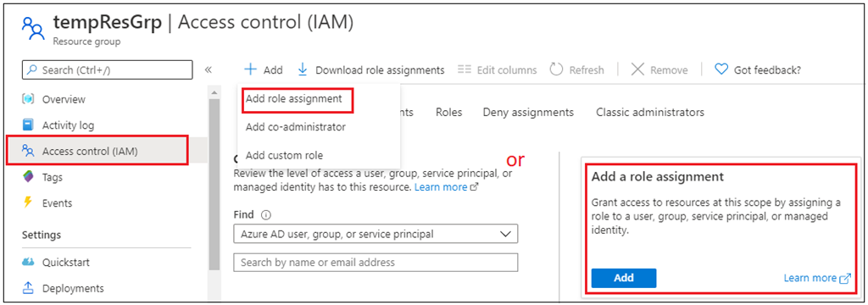The image size is (868, 305).
Task: Click the circular Refresh icon
Action: tap(556, 69)
